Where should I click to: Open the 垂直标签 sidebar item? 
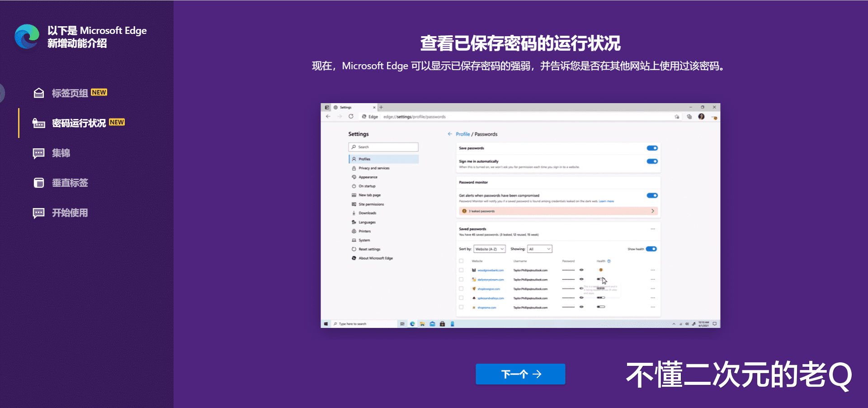click(x=61, y=183)
